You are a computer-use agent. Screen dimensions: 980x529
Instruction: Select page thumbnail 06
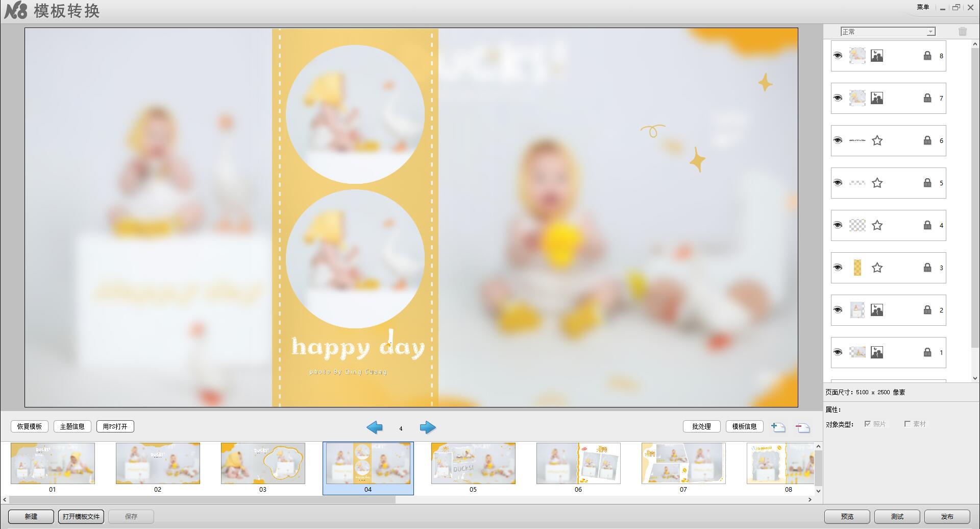coord(578,464)
